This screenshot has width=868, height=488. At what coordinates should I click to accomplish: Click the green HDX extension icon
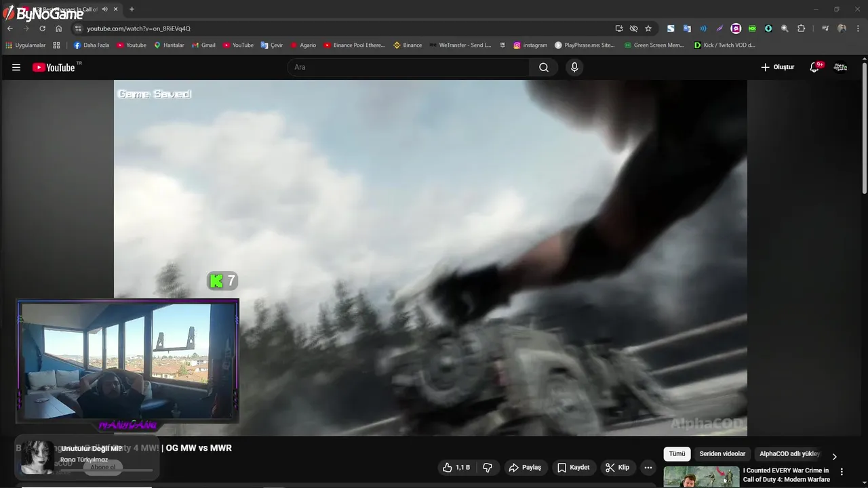tap(752, 28)
